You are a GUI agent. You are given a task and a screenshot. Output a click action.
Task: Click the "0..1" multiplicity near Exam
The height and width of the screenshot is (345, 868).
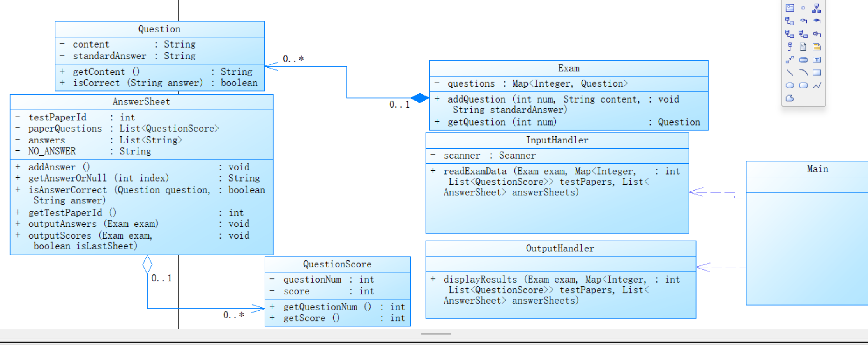[x=400, y=104]
